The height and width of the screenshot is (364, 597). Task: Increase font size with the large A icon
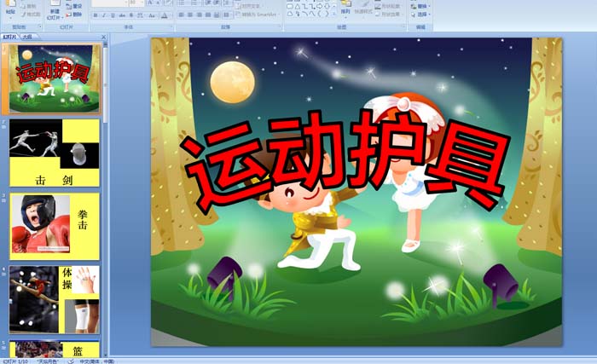point(150,3)
